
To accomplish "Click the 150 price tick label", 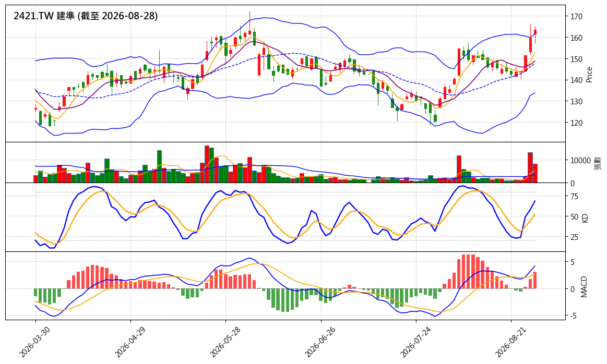I will 576,59.
